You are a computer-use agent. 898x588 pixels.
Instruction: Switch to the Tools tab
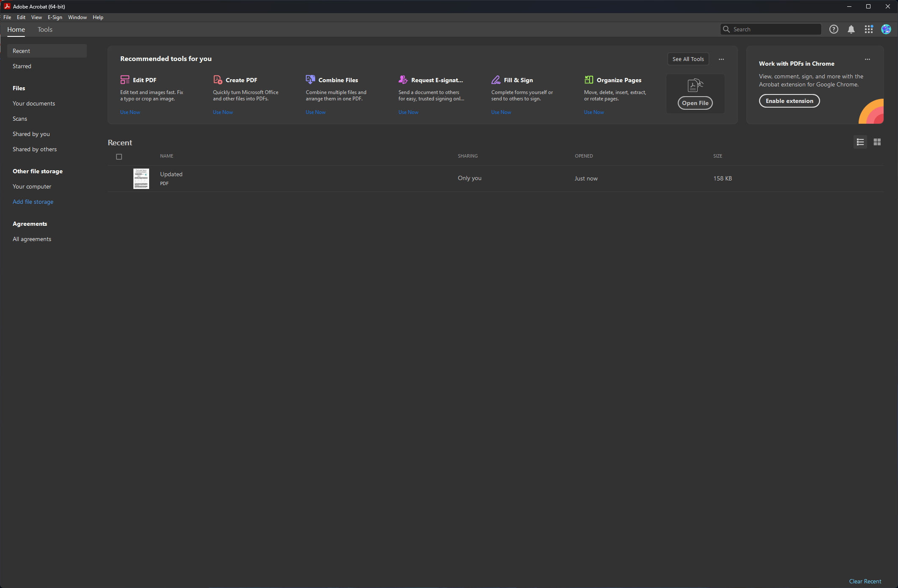tap(45, 30)
